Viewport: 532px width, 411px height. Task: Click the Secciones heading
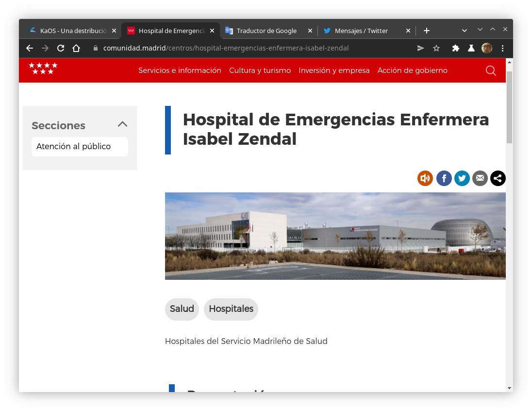pyautogui.click(x=58, y=126)
